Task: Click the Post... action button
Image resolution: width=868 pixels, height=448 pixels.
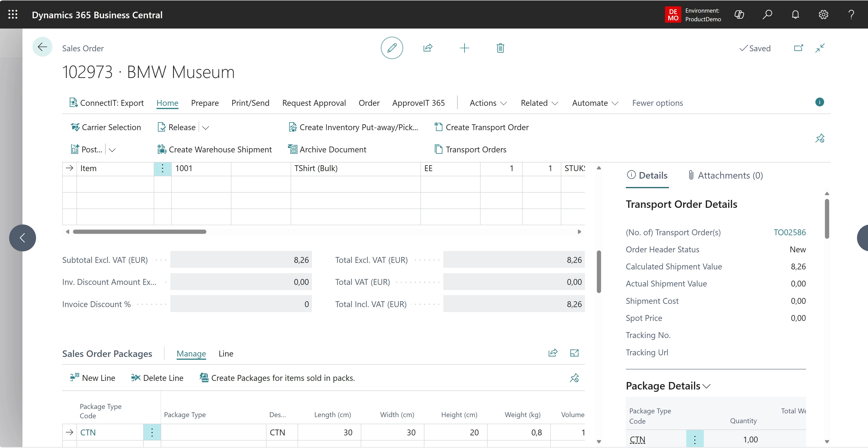Action: [x=87, y=149]
